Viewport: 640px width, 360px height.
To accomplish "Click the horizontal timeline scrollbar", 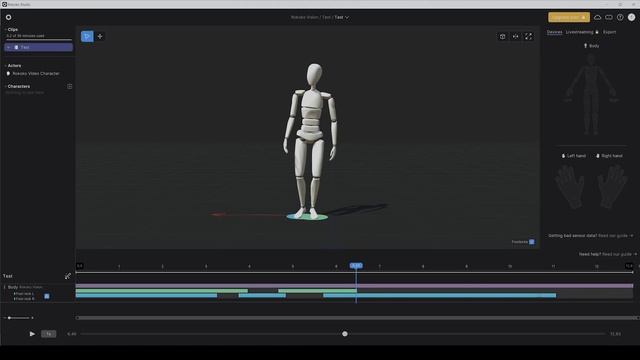I will click(x=356, y=318).
